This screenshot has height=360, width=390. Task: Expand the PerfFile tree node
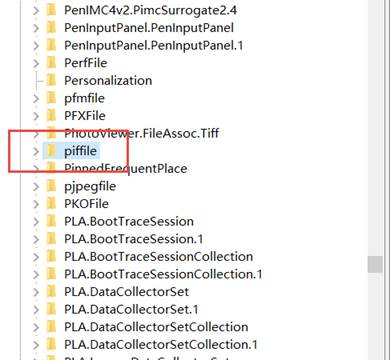pos(36,63)
